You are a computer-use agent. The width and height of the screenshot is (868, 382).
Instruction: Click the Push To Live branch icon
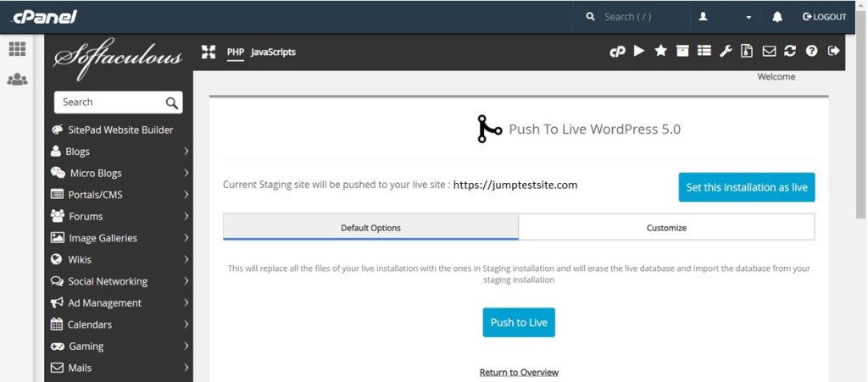489,129
